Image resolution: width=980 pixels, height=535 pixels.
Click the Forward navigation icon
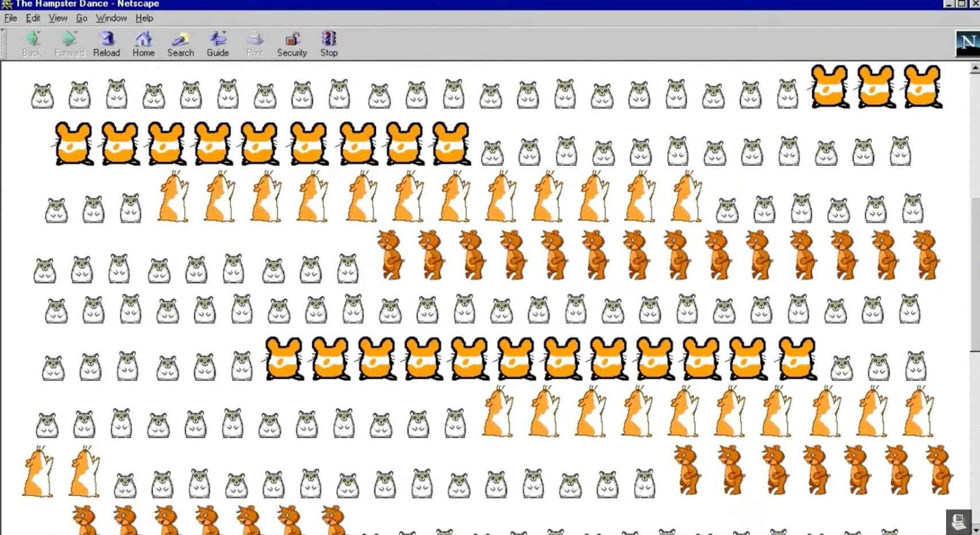point(69,40)
